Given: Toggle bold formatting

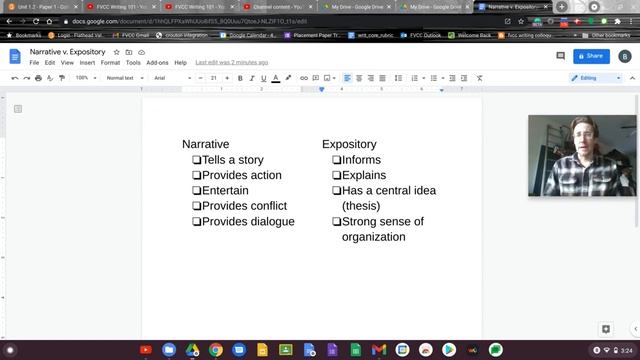Looking at the screenshot, I should point(240,78).
